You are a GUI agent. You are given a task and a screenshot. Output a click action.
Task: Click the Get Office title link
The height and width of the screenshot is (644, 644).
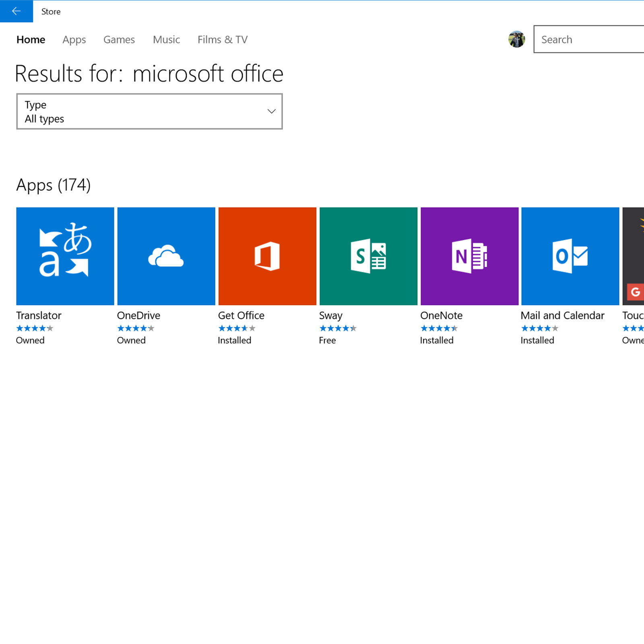tap(241, 316)
